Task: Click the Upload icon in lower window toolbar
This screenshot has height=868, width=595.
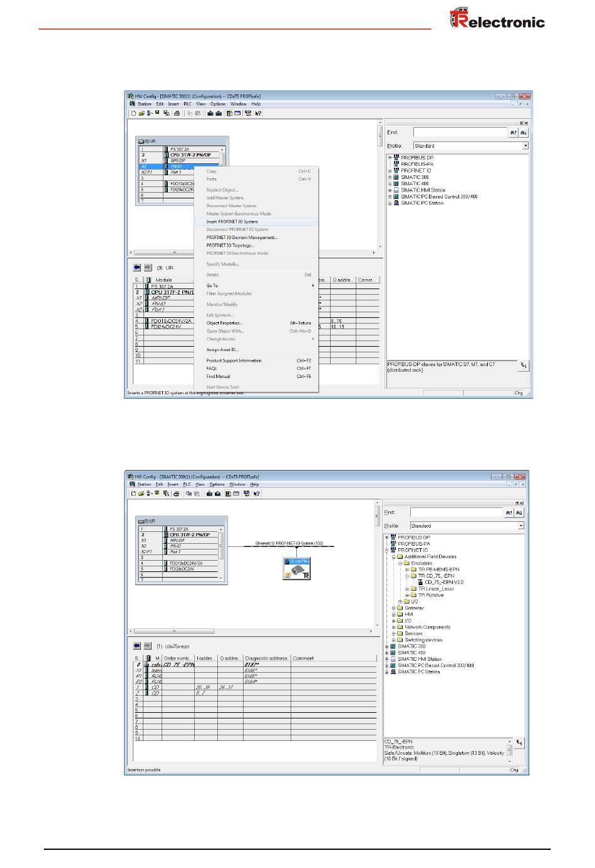Action: point(217,493)
